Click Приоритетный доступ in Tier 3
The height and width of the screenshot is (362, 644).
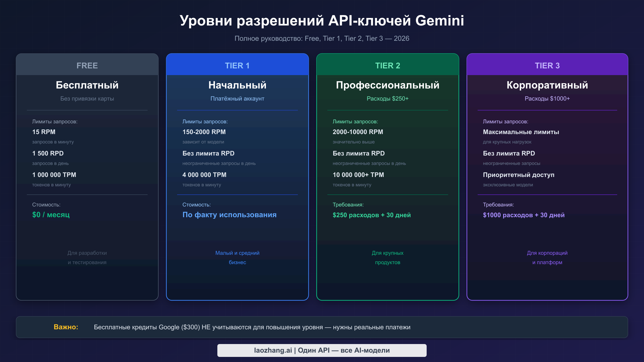click(x=518, y=175)
